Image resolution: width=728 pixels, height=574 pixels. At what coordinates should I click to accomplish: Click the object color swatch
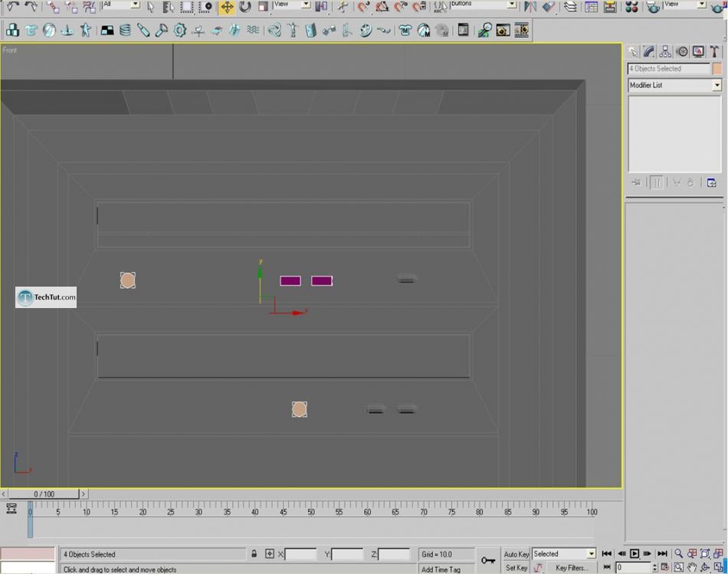click(x=717, y=69)
